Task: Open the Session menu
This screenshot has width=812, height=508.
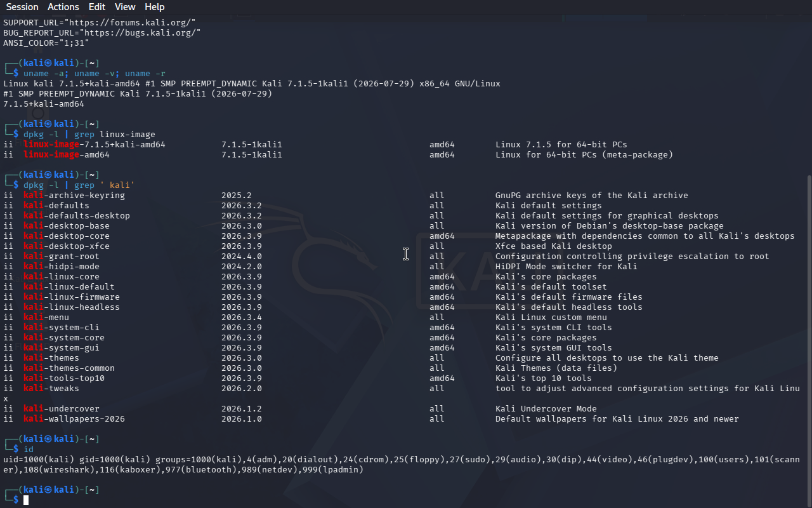Action: click(x=22, y=7)
